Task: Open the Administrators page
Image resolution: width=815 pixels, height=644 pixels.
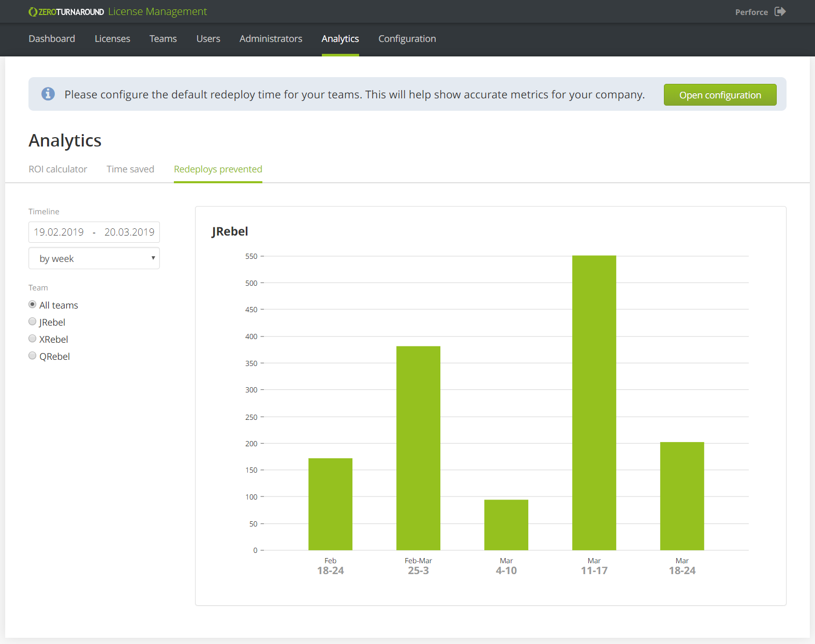Action: coord(271,39)
